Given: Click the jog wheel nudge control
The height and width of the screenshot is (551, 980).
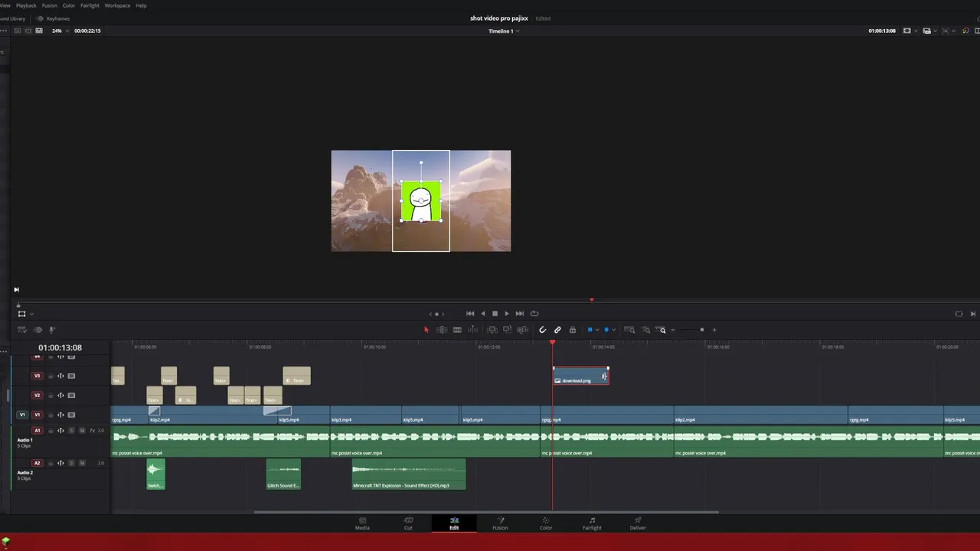Looking at the screenshot, I should click(436, 314).
